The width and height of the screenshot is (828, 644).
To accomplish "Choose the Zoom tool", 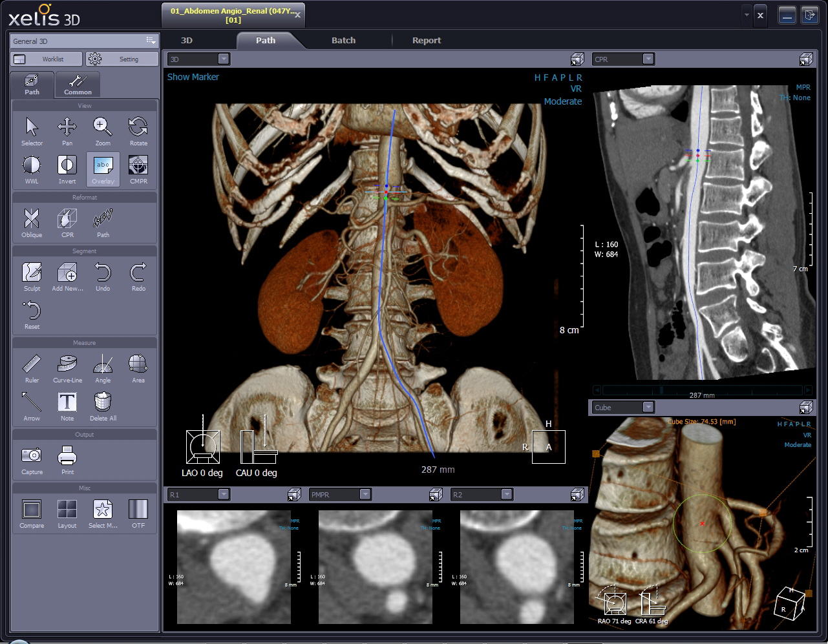I will click(103, 131).
